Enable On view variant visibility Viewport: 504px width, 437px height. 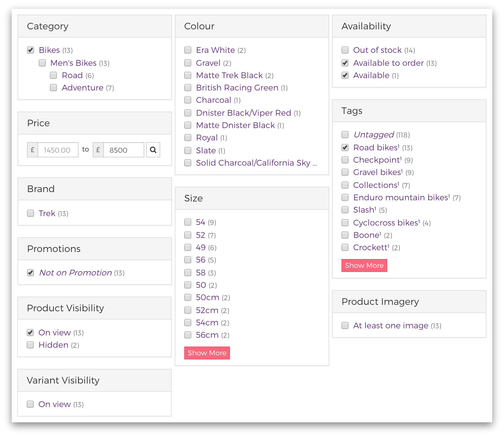[x=30, y=404]
